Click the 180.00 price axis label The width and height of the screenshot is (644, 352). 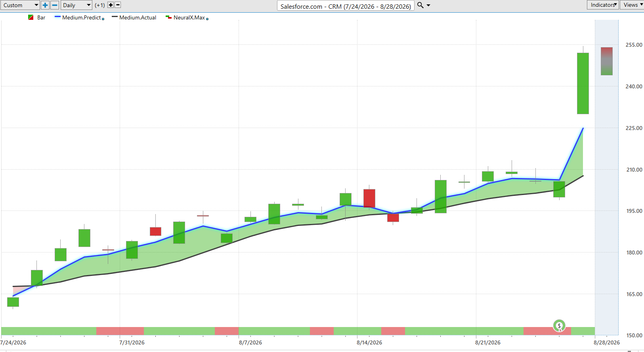tap(634, 253)
